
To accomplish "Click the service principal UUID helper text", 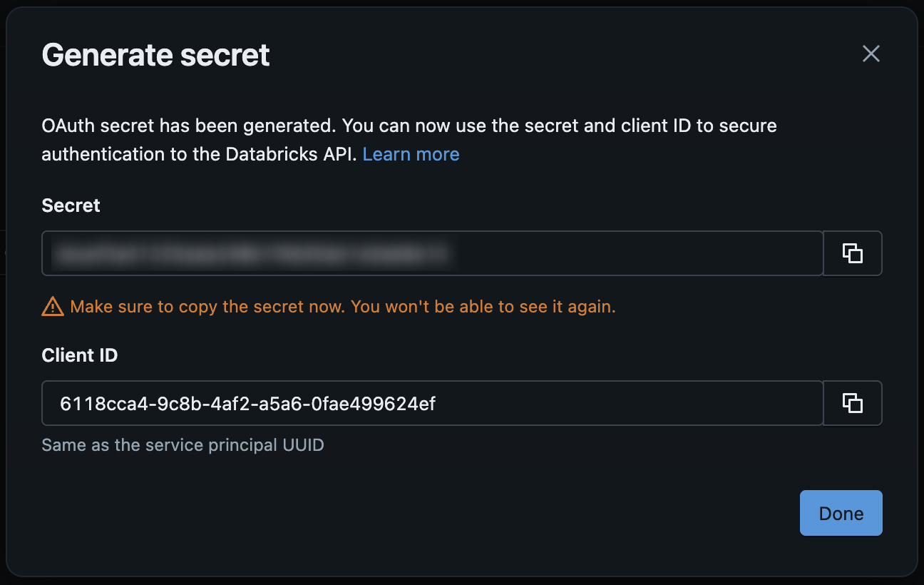I will (x=183, y=444).
